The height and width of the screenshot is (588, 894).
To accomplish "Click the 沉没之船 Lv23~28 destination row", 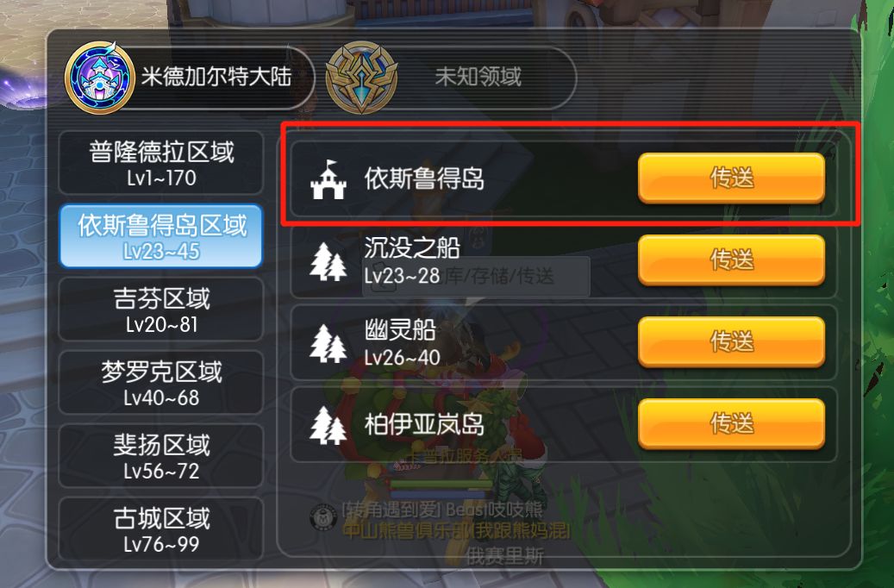I will pos(563,261).
